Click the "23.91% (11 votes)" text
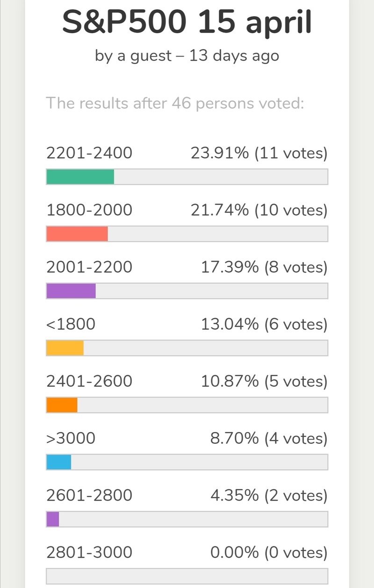 259,153
